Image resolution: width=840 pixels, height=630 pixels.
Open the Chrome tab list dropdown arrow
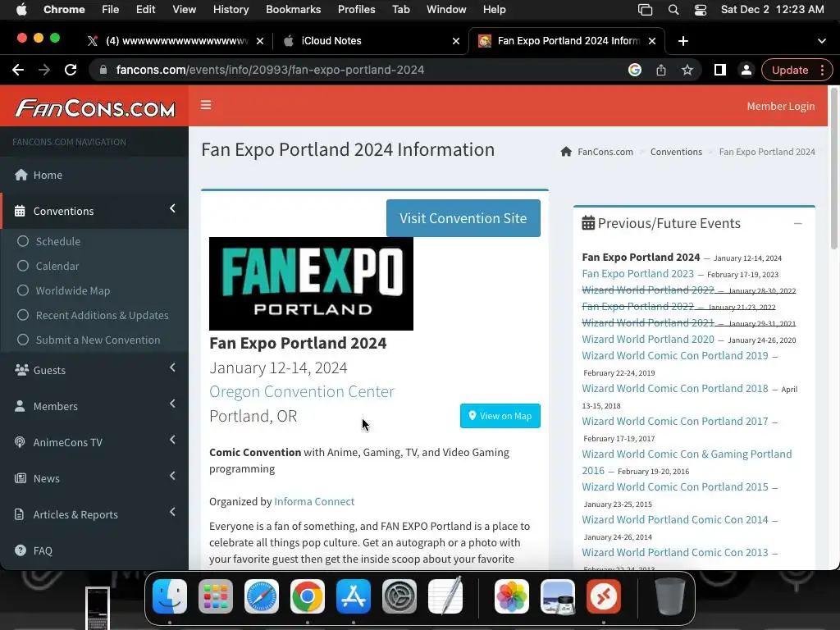(821, 41)
